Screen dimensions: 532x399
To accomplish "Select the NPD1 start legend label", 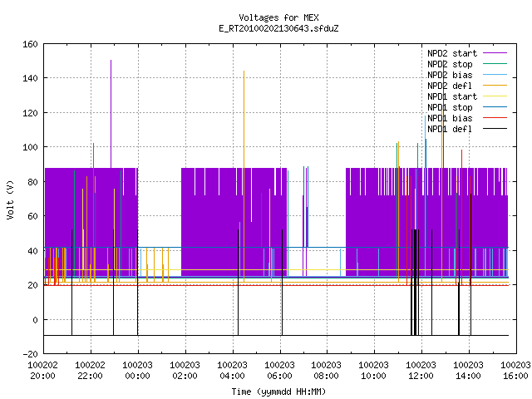I will pyautogui.click(x=452, y=96).
